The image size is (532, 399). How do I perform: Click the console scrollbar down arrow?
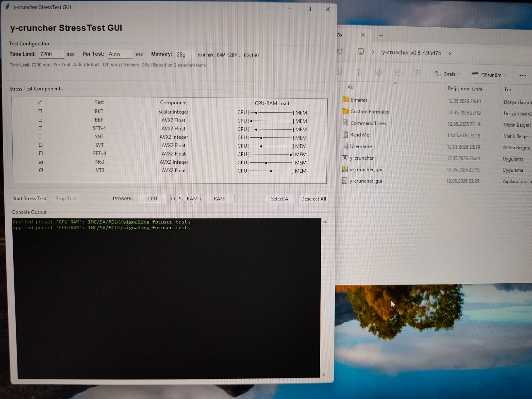[324, 375]
